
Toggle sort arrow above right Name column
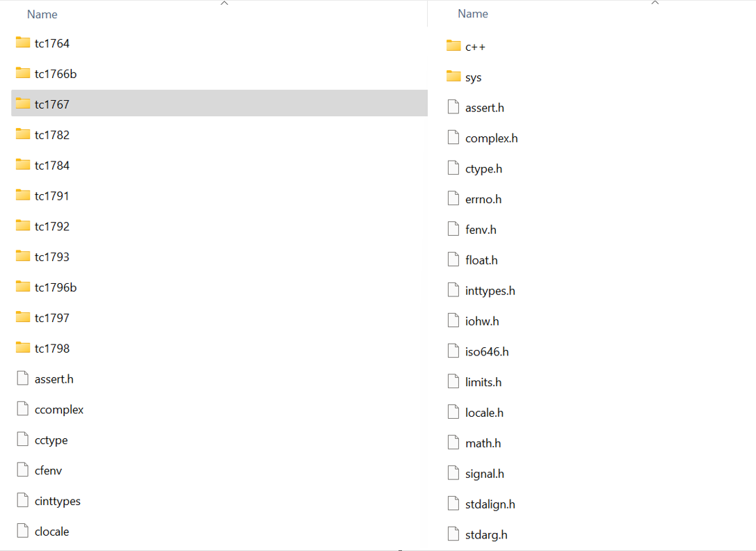pos(654,3)
